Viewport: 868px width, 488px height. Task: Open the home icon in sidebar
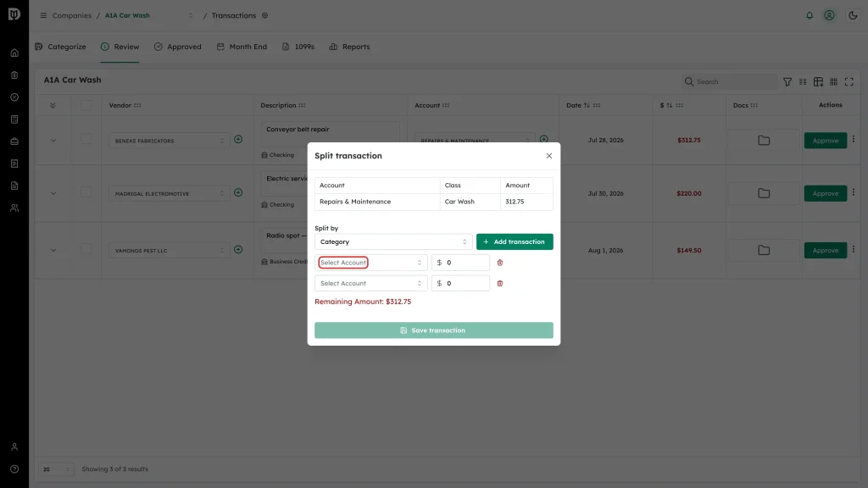[x=14, y=53]
